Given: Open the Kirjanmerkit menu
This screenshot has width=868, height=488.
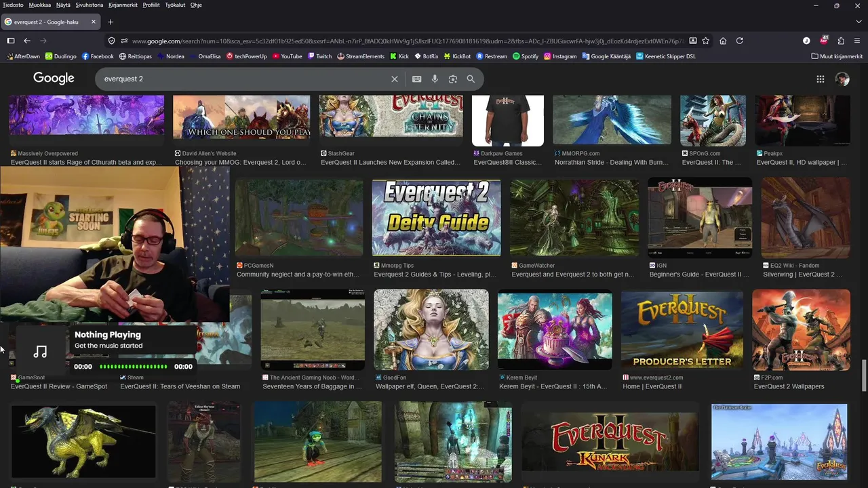Looking at the screenshot, I should click(x=123, y=5).
